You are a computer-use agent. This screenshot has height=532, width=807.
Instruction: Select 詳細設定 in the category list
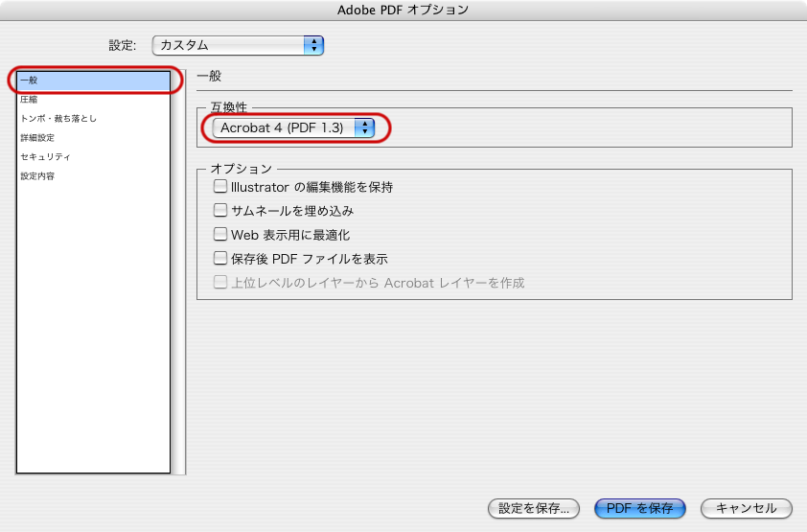(93, 137)
